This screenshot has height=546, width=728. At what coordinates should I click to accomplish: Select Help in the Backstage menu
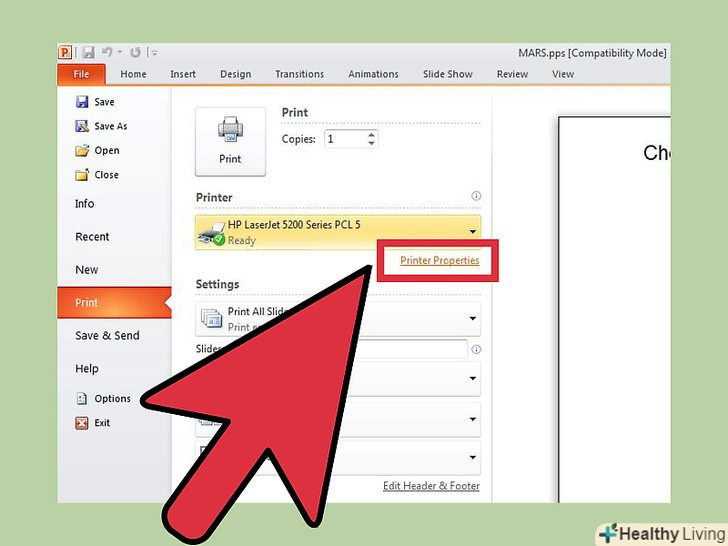pos(87,369)
